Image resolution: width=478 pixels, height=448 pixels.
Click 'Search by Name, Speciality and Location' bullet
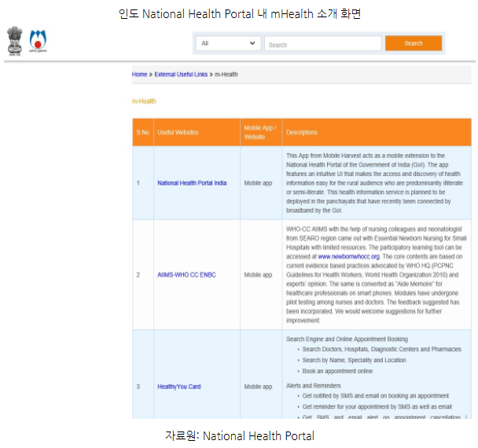pyautogui.click(x=354, y=360)
